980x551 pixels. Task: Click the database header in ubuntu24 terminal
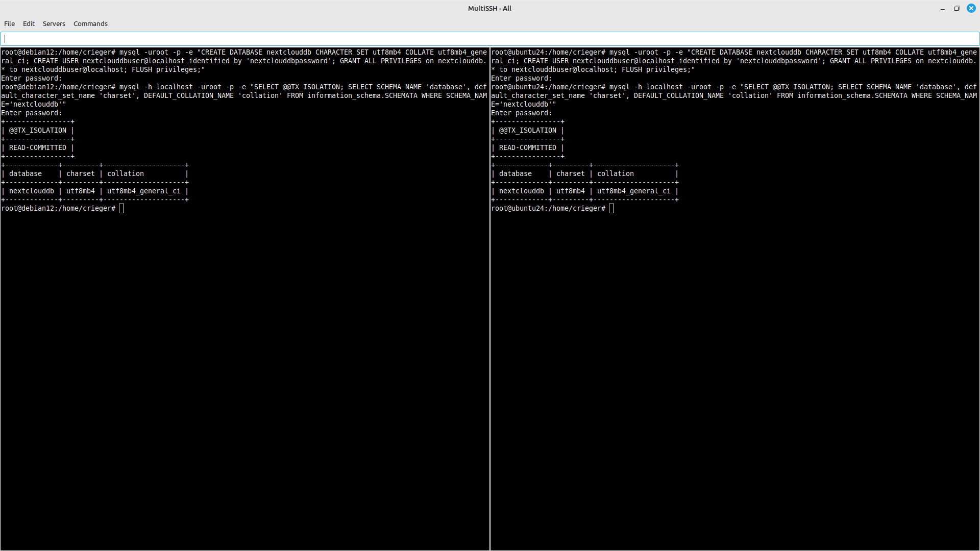point(516,173)
